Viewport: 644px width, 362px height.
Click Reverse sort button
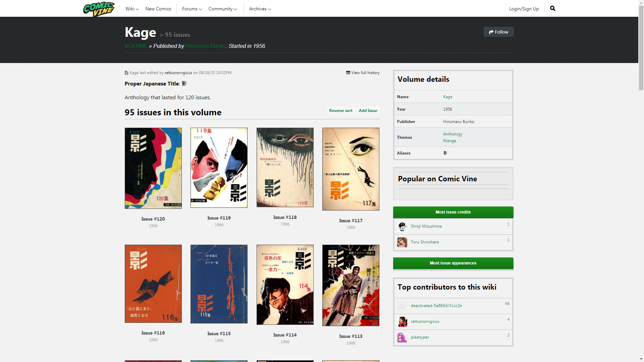pyautogui.click(x=340, y=111)
